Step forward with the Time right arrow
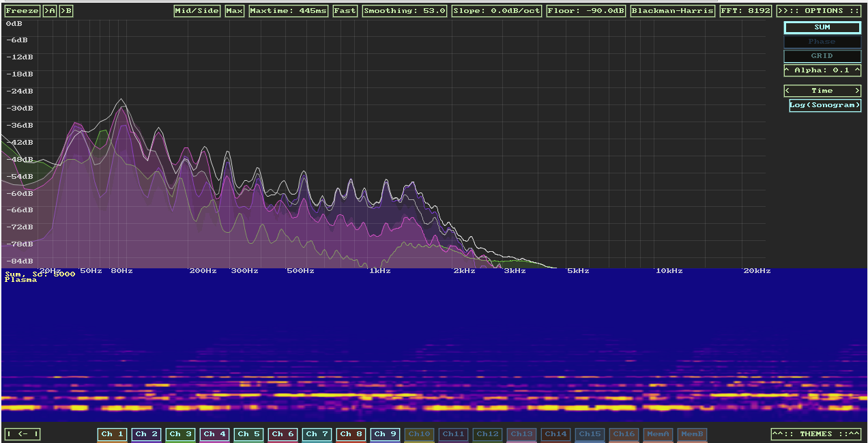 click(857, 90)
